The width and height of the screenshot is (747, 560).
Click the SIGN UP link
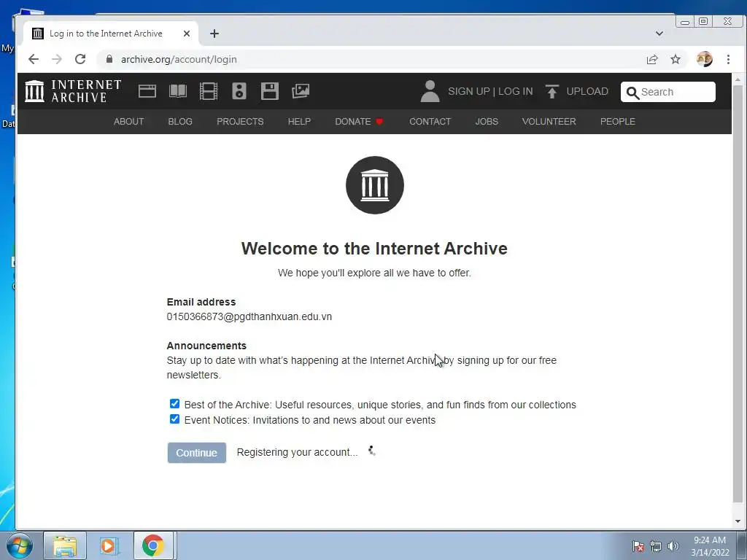(469, 91)
